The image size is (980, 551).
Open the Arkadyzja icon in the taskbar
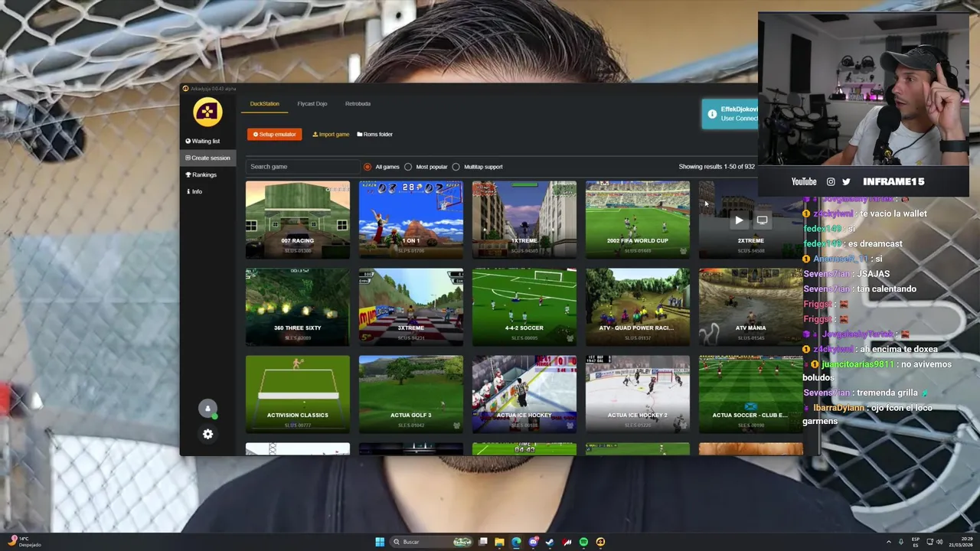(x=600, y=542)
